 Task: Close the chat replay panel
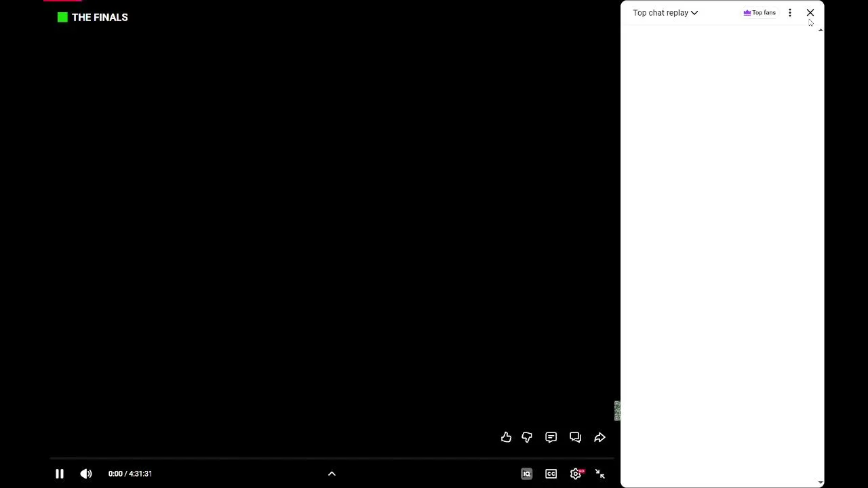point(810,13)
